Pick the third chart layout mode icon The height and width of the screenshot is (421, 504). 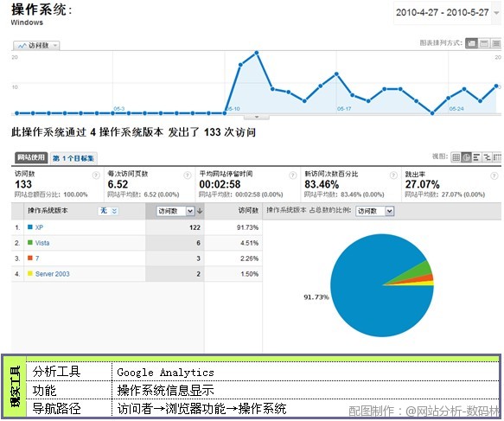click(x=496, y=43)
